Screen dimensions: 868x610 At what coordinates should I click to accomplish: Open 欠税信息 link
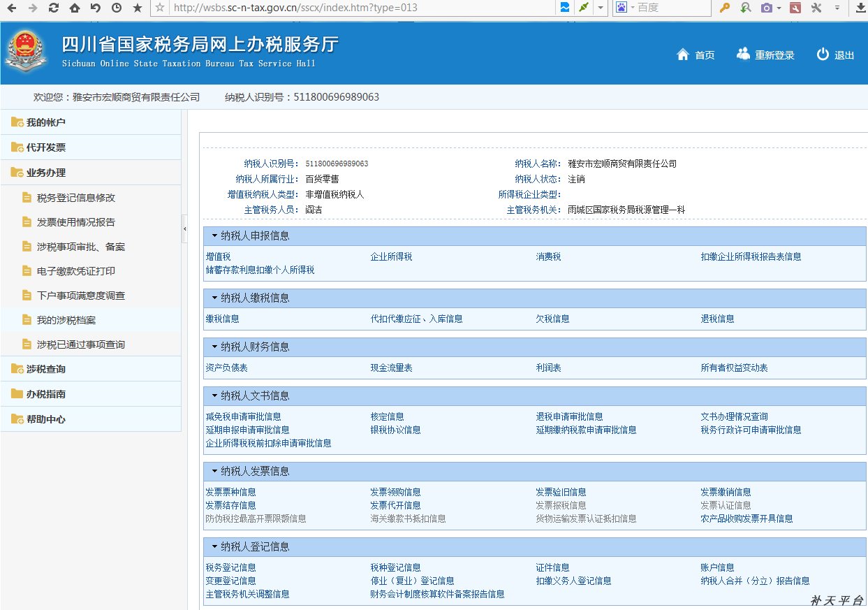click(552, 319)
